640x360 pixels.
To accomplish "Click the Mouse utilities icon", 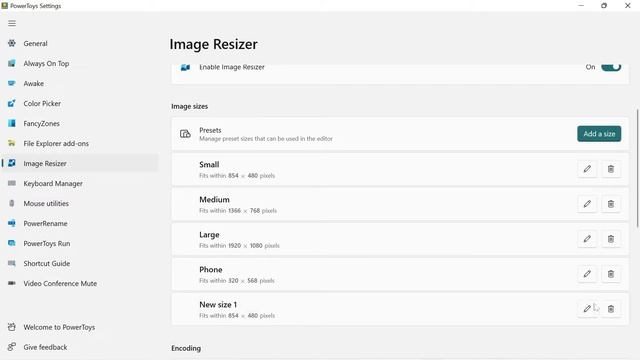I will pyautogui.click(x=12, y=203).
